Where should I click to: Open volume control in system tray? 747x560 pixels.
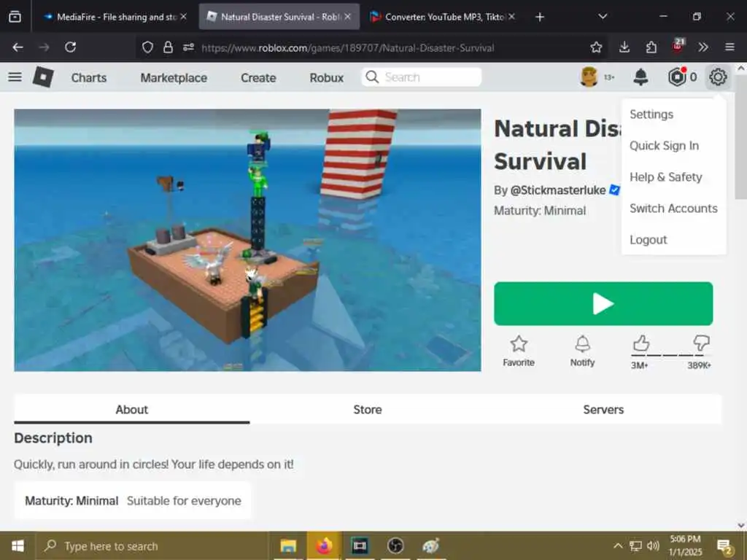[x=653, y=546]
